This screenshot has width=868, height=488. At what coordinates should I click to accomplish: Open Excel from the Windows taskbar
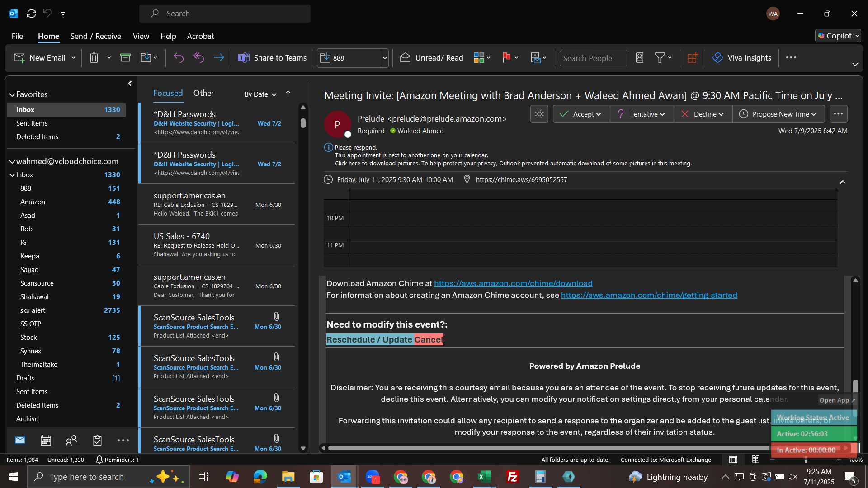pyautogui.click(x=484, y=477)
